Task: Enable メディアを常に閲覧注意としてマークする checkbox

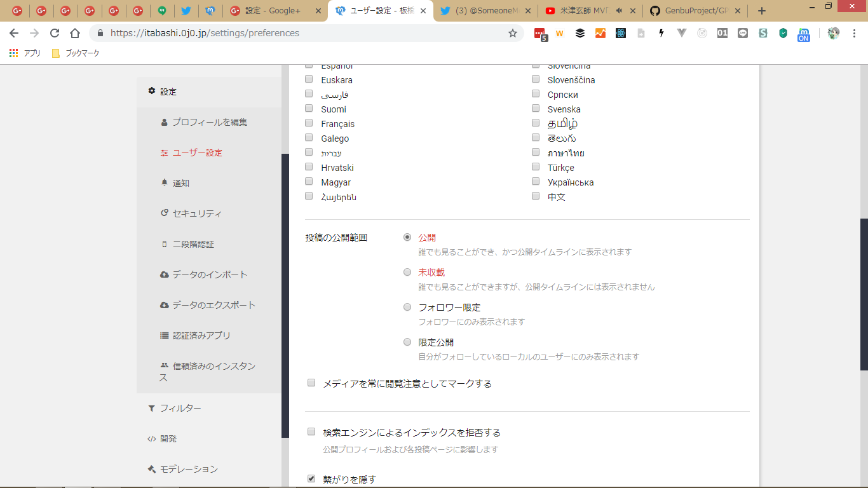Action: 311,383
